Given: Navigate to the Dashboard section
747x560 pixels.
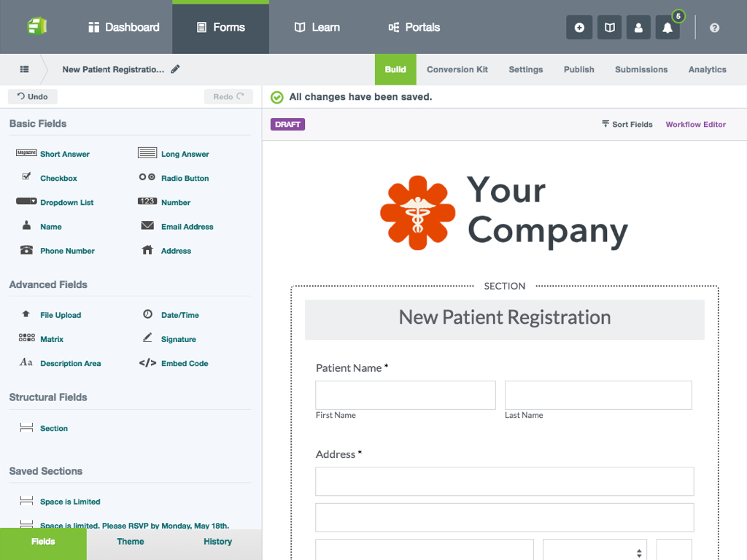Looking at the screenshot, I should [x=123, y=27].
